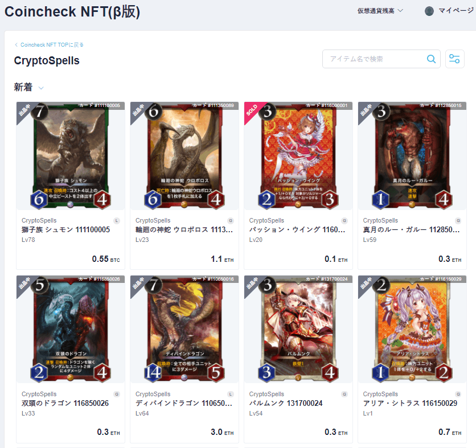Select the バルムンク card image
Screen dimensions: 476x448
(x=298, y=330)
